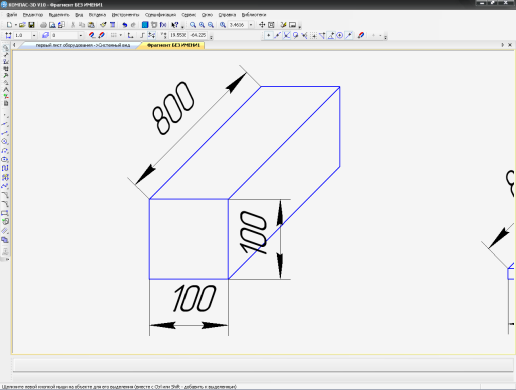Image resolution: width=516 pixels, height=390 pixels.
Task: Expand the New document arrow menu
Action: click(16, 25)
